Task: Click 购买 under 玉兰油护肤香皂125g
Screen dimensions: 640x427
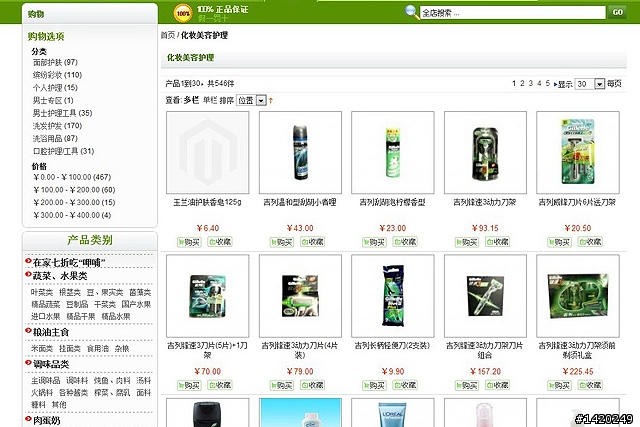Action: click(x=189, y=242)
